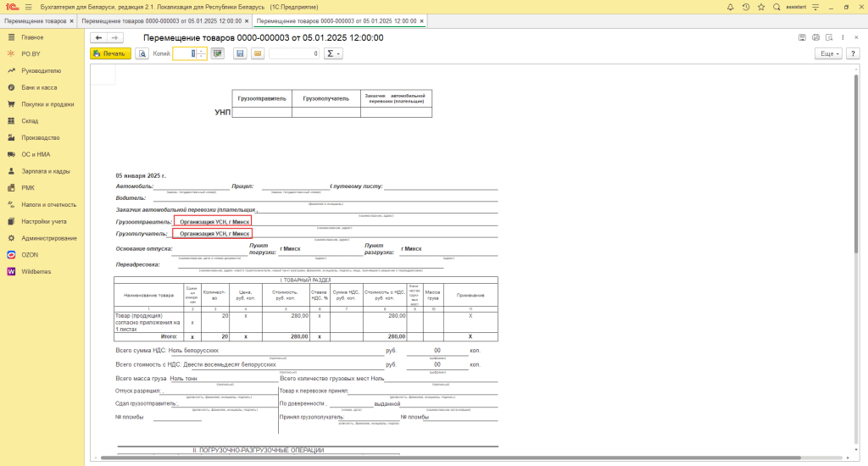
Task: Click Организация УСН next to Грузоотправитель
Action: pyautogui.click(x=214, y=221)
